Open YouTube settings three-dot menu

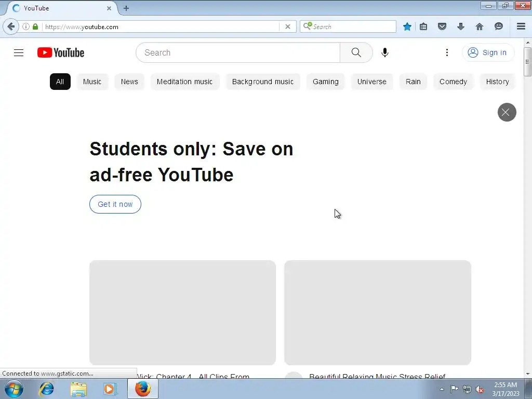[447, 52]
